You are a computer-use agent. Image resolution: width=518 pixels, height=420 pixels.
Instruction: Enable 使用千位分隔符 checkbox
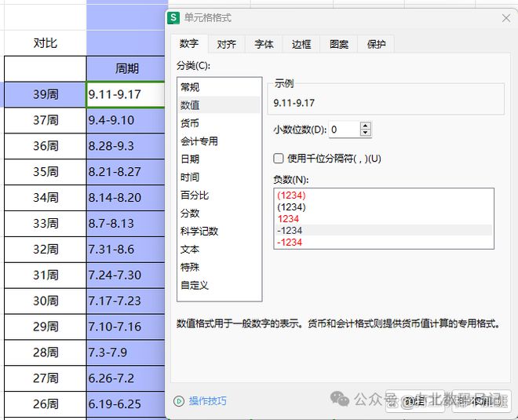point(279,159)
